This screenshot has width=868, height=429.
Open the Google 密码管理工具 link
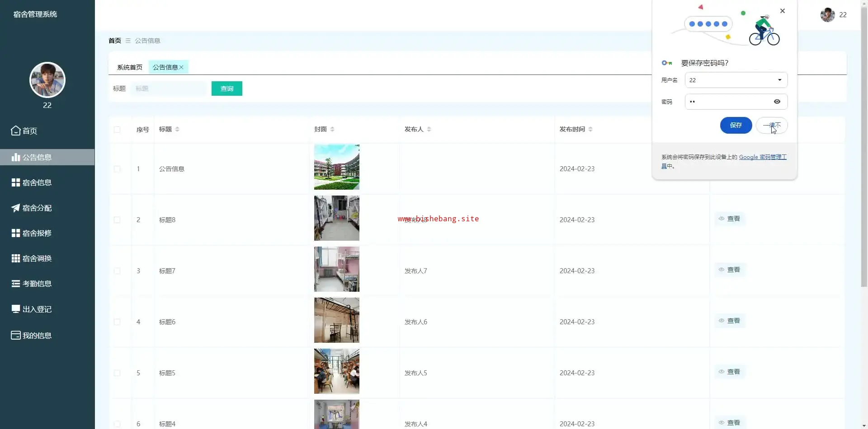(762, 157)
